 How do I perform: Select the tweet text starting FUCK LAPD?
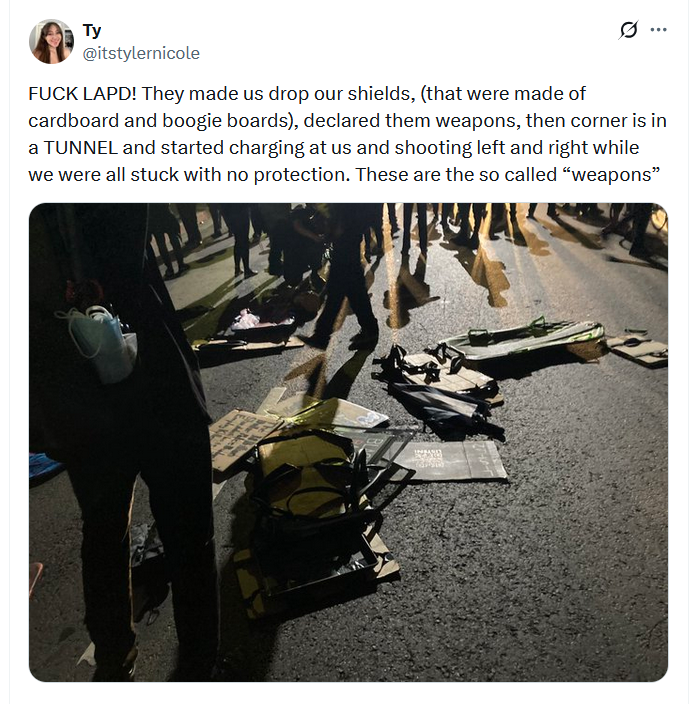point(347,134)
